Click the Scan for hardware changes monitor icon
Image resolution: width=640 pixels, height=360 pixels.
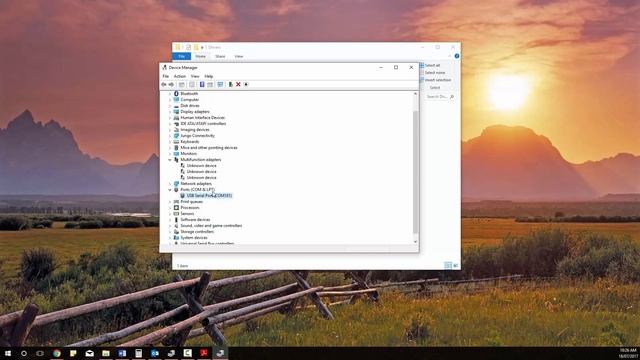click(x=220, y=84)
